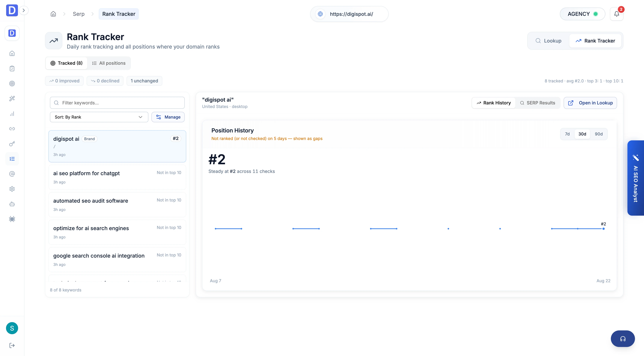Set position history range to 90d
Image resolution: width=644 pixels, height=356 pixels.
click(x=598, y=134)
